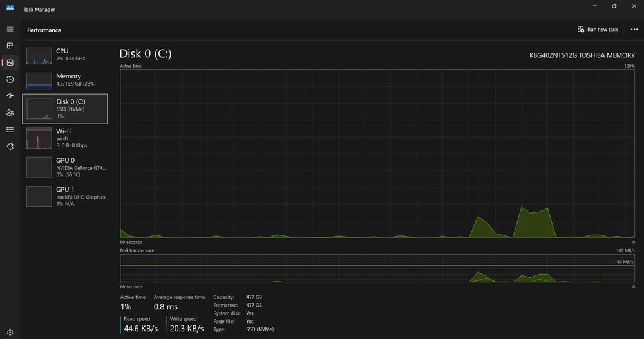Click the Disk transfer rate graph

pyautogui.click(x=377, y=268)
